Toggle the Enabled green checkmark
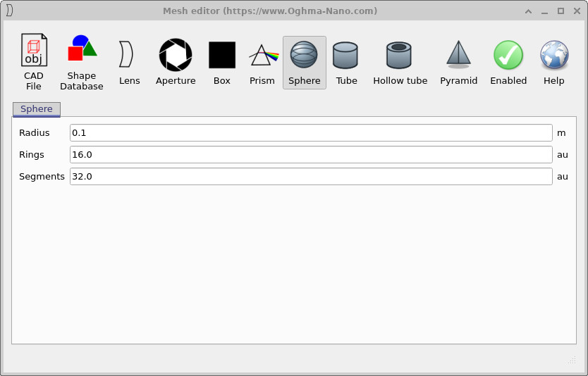Image resolution: width=588 pixels, height=376 pixels. [x=508, y=62]
